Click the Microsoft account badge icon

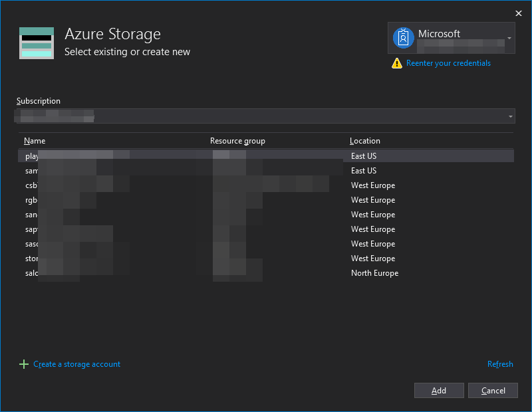[x=403, y=38]
